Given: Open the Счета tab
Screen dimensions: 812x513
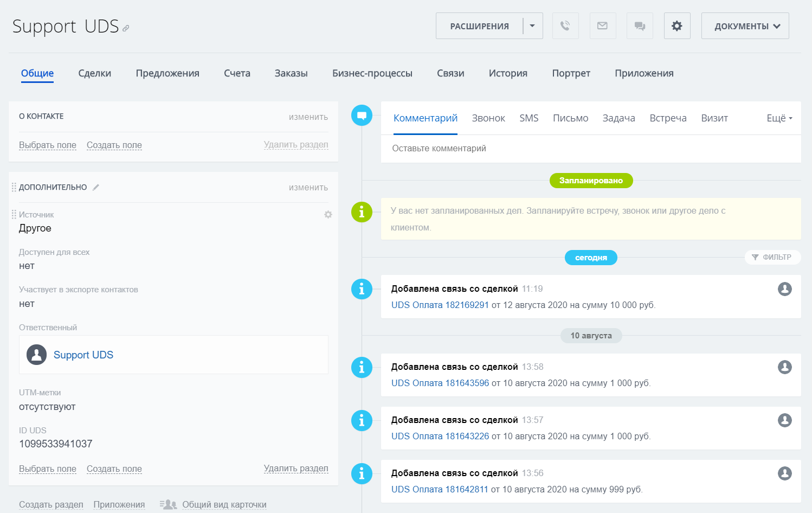Looking at the screenshot, I should 237,73.
